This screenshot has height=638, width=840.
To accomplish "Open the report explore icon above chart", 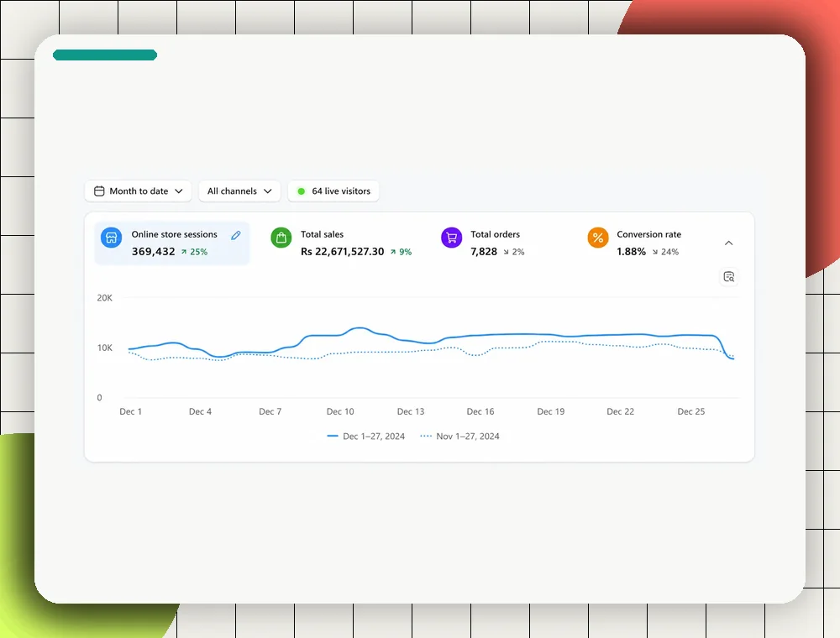I will pyautogui.click(x=728, y=277).
